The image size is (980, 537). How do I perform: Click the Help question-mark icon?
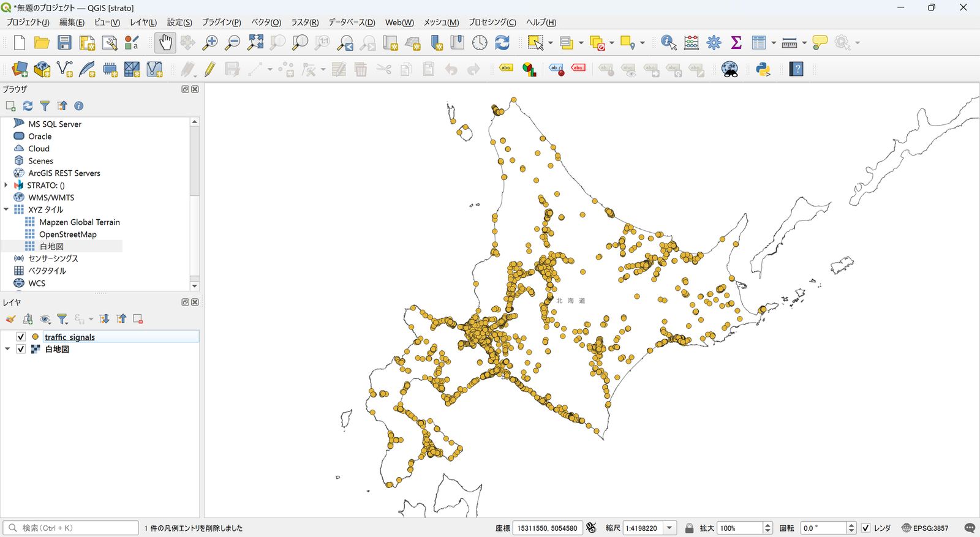(x=796, y=69)
